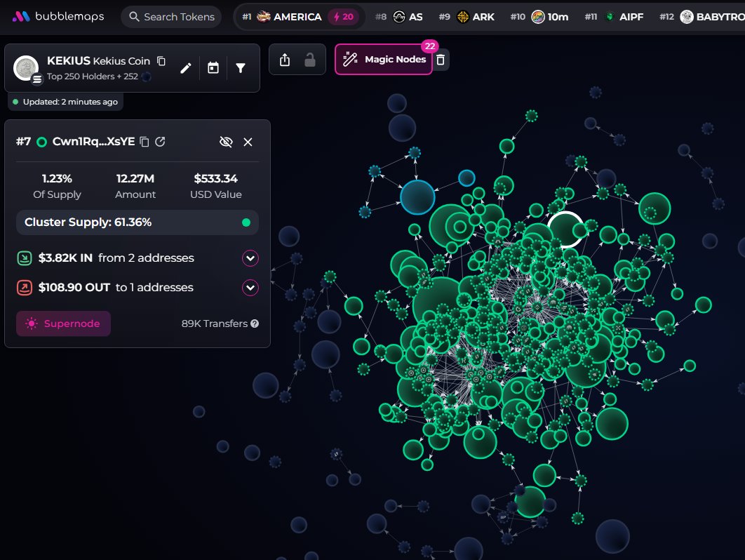Click the pencil edit icon
The width and height of the screenshot is (745, 560).
186,68
